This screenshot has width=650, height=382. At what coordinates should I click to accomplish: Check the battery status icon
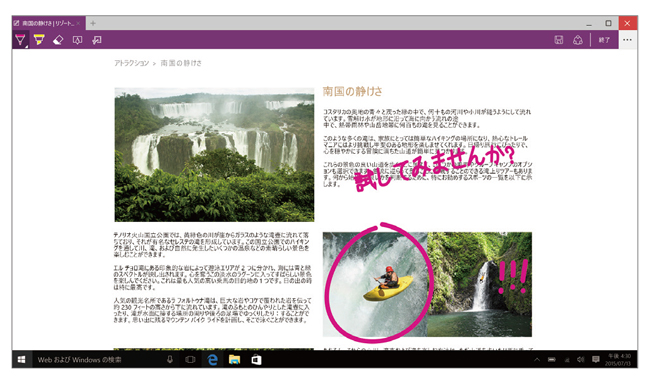coord(552,360)
